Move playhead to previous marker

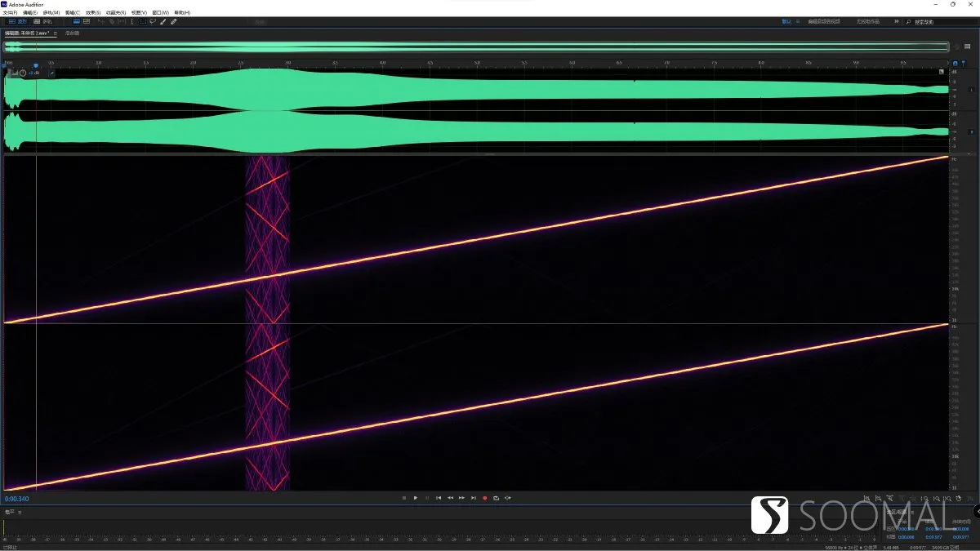[439, 497]
